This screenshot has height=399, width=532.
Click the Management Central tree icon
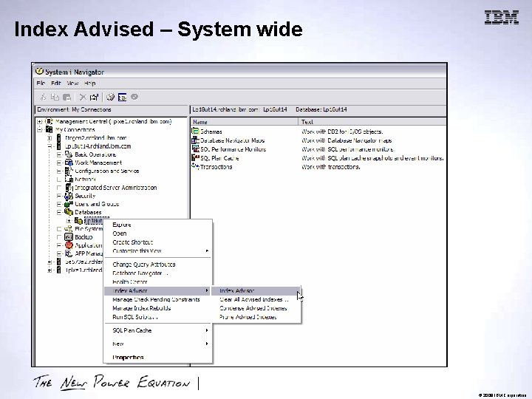pos(50,121)
